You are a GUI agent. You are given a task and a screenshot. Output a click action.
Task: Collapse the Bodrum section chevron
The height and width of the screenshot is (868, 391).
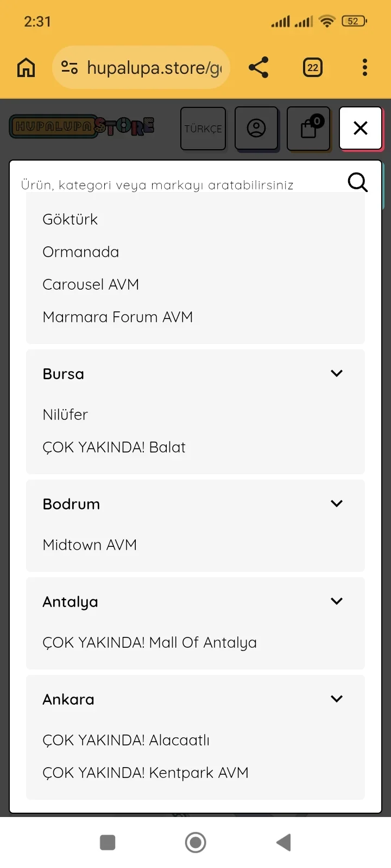click(x=337, y=503)
